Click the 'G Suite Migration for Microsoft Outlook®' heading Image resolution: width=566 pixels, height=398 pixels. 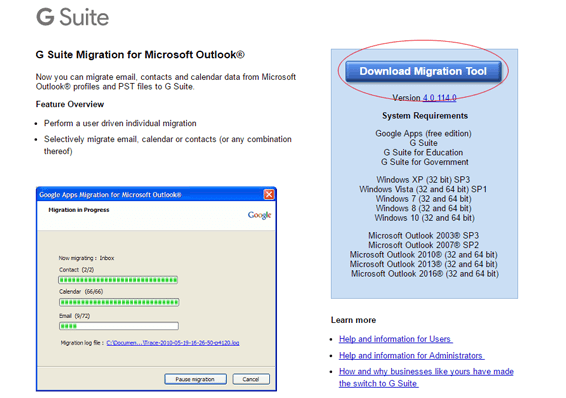click(140, 55)
